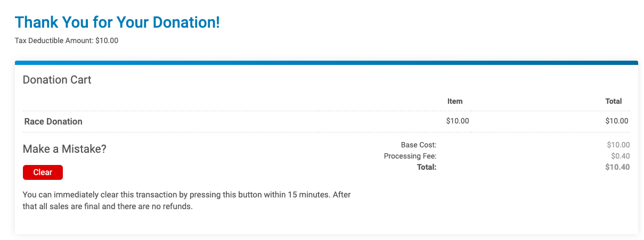Select the Processing Fee label
This screenshot has width=644, height=240.
(410, 156)
